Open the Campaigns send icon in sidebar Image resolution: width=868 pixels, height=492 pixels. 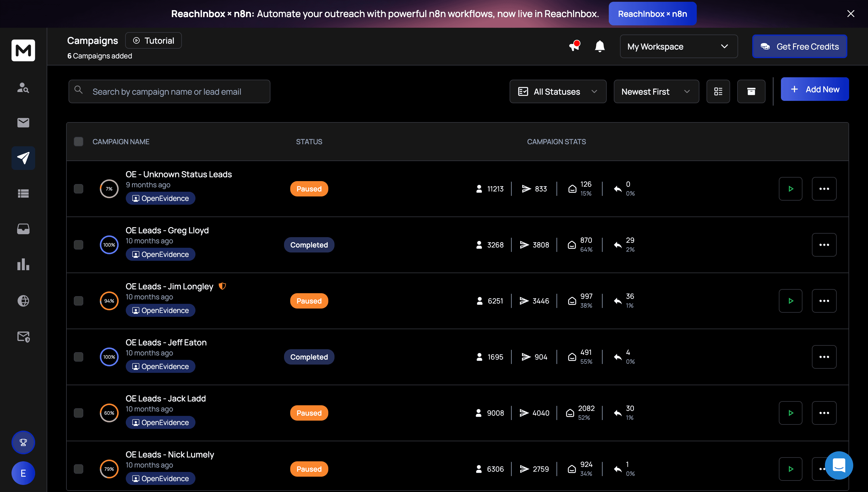[x=23, y=158]
